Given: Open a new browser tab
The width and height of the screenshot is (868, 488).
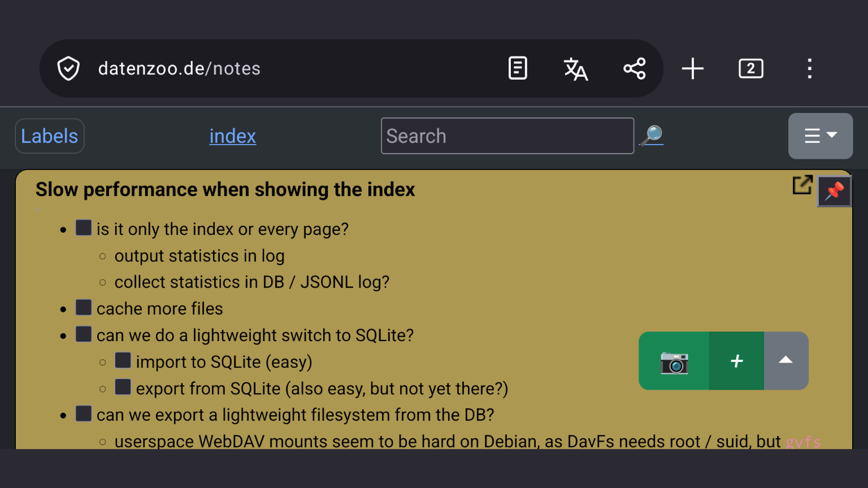Looking at the screenshot, I should point(693,68).
